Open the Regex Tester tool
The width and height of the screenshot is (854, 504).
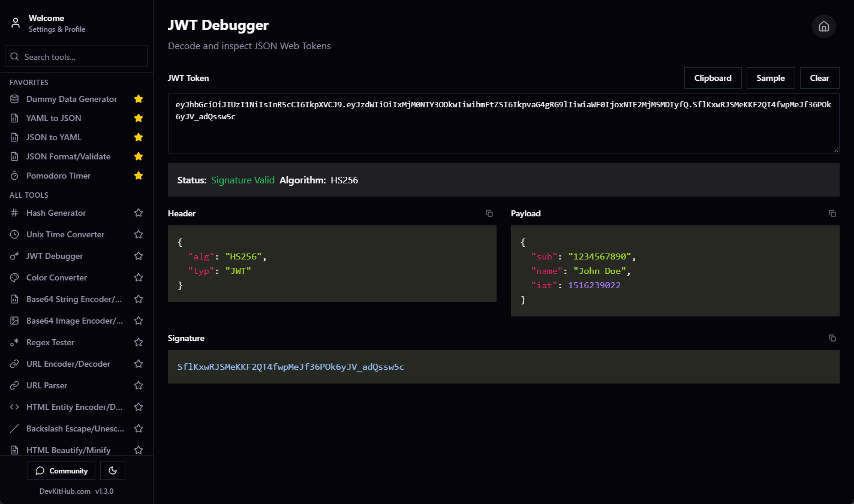click(50, 342)
